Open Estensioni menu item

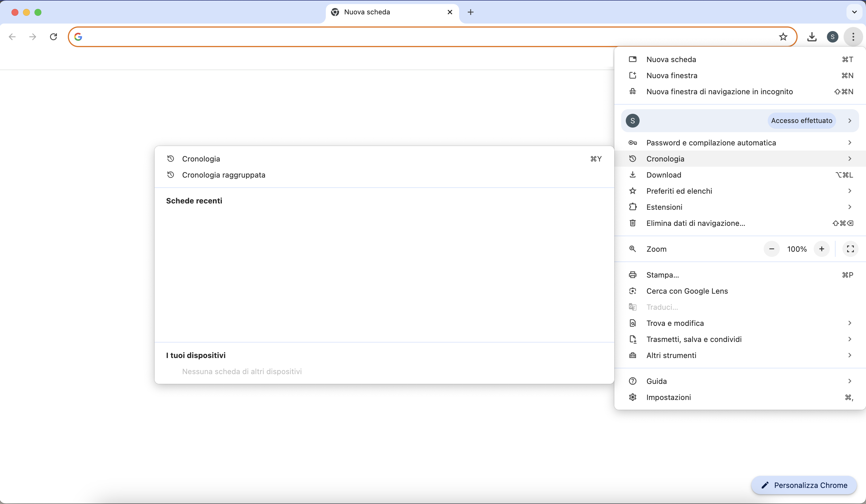coord(665,207)
